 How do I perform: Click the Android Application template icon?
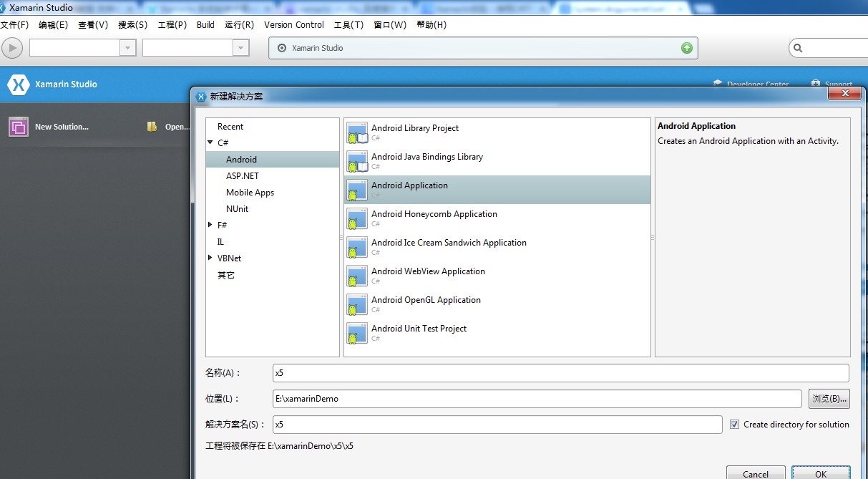[x=357, y=190]
